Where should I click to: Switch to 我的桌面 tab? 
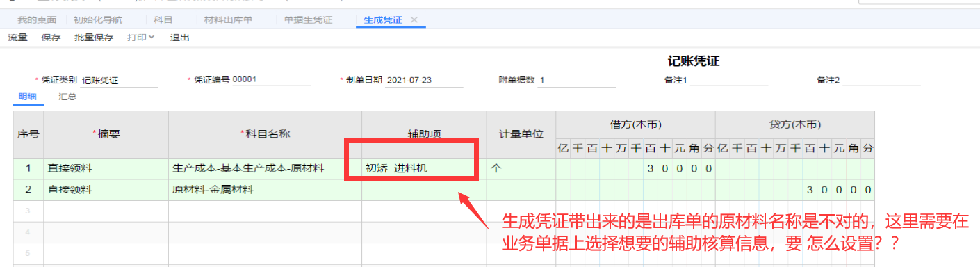pyautogui.click(x=37, y=19)
